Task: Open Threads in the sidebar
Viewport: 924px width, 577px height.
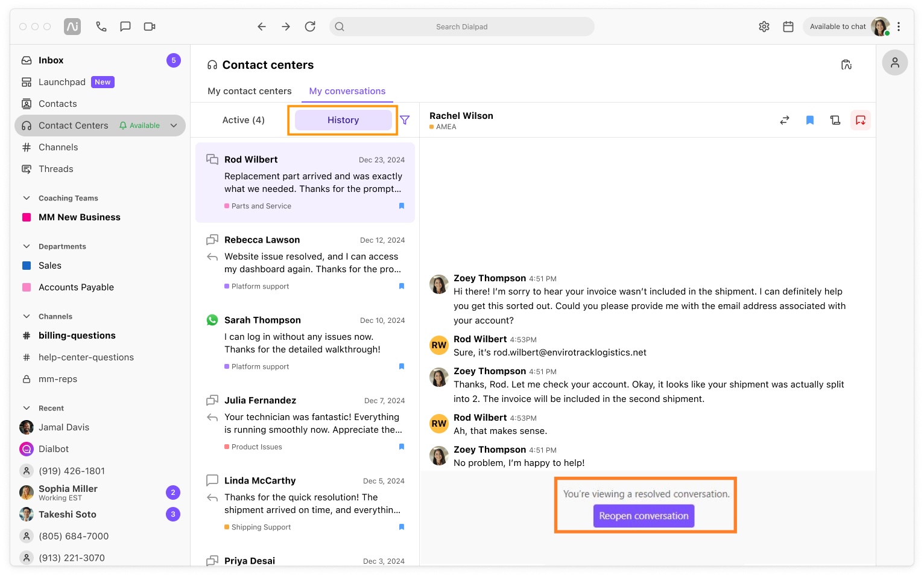Action: click(x=100, y=169)
